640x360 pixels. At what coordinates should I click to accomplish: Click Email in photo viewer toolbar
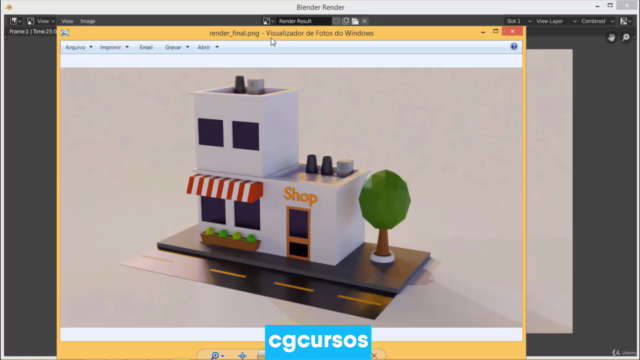point(146,47)
